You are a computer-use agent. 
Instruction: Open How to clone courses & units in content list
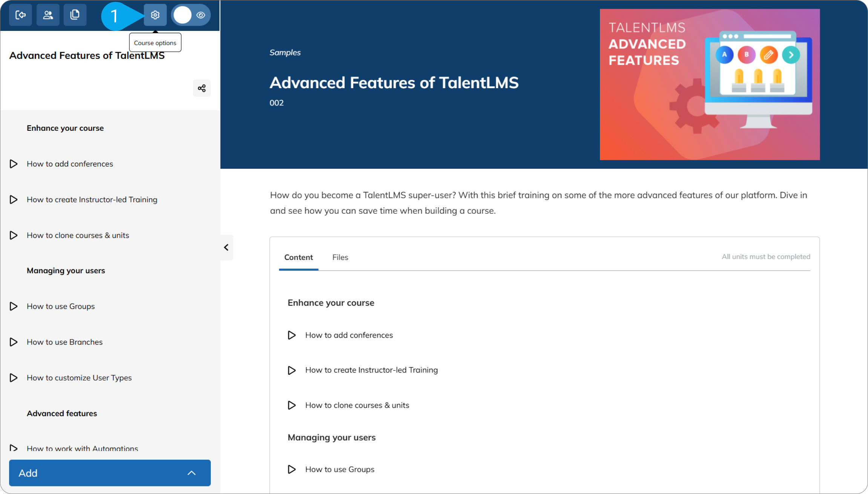(x=357, y=405)
